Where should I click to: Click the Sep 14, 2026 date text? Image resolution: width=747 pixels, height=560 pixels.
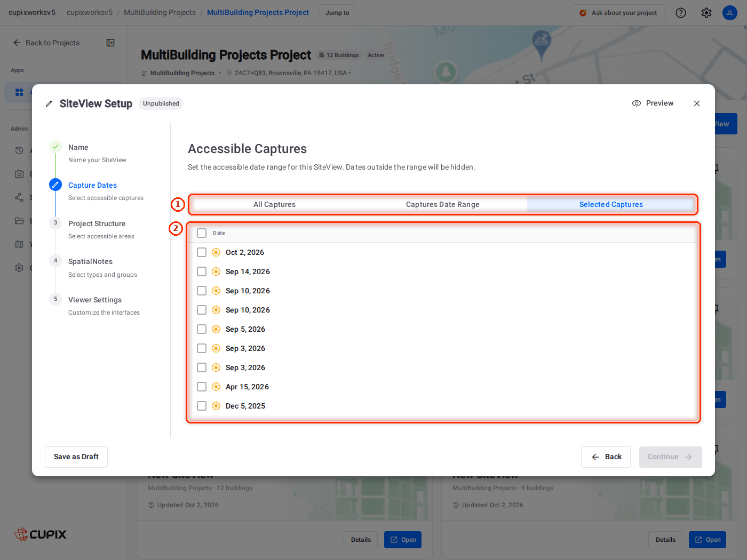click(248, 271)
